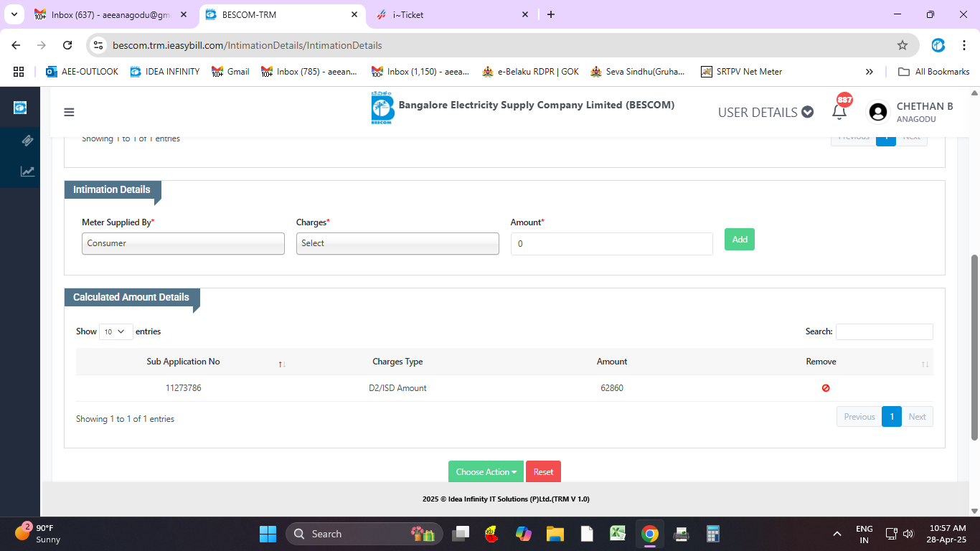Show more bookmarks chevron
The height and width of the screenshot is (551, 980).
click(x=870, y=72)
